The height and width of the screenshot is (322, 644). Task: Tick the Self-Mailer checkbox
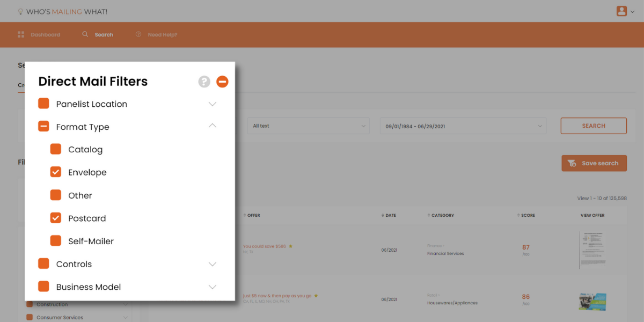tap(56, 241)
